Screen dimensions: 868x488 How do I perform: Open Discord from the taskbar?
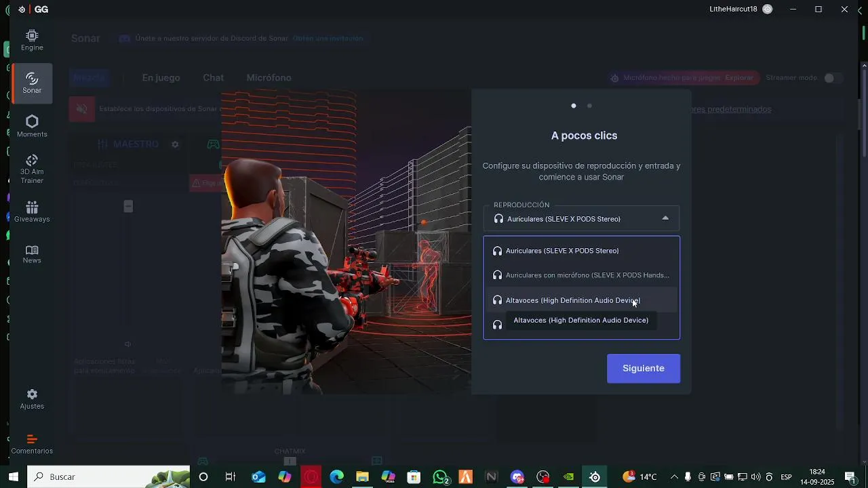click(518, 476)
